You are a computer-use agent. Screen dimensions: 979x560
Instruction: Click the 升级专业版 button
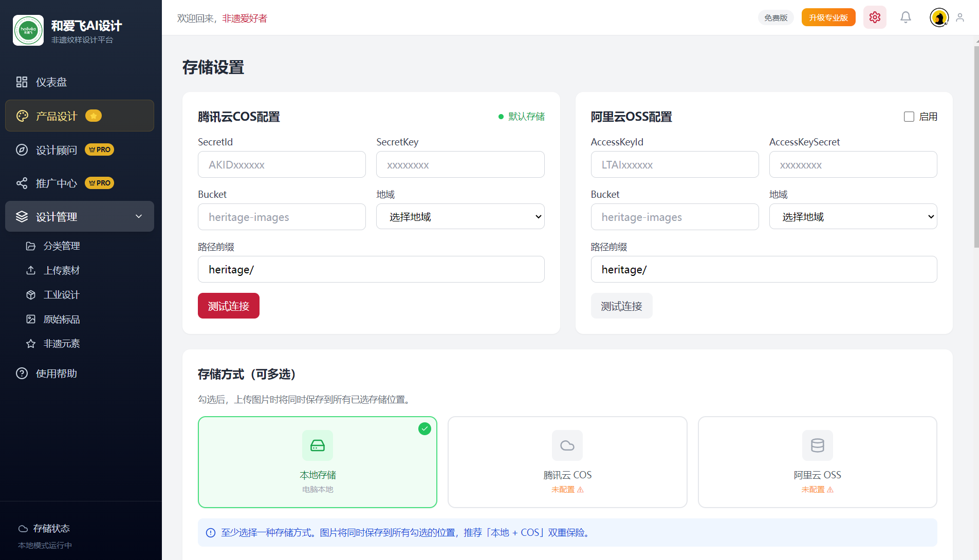pos(828,17)
